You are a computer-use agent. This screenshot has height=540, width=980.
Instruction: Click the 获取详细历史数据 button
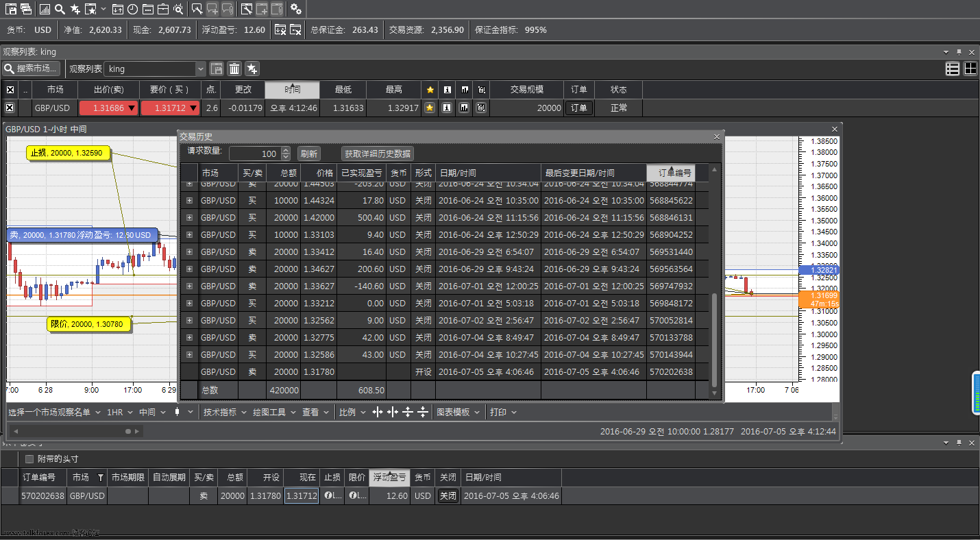(x=378, y=154)
